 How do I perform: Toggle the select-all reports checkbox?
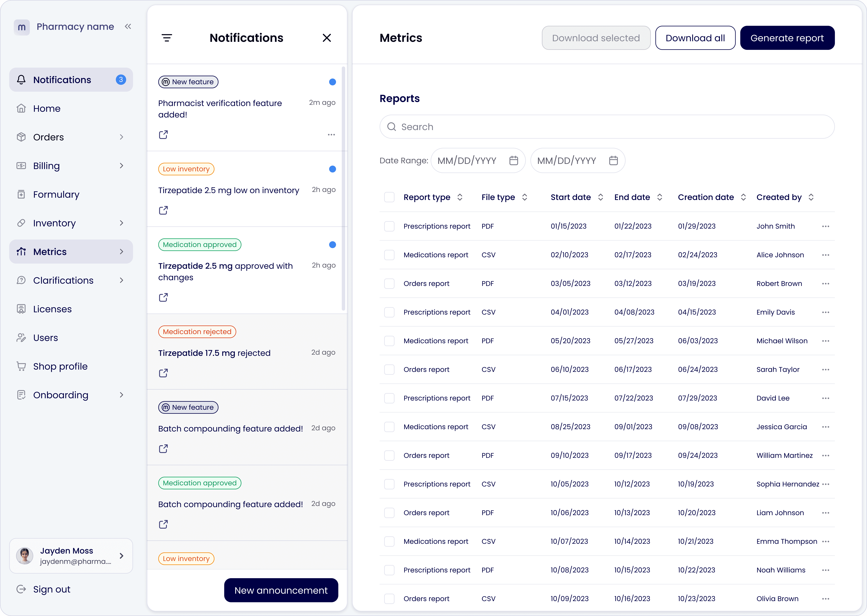click(x=389, y=197)
